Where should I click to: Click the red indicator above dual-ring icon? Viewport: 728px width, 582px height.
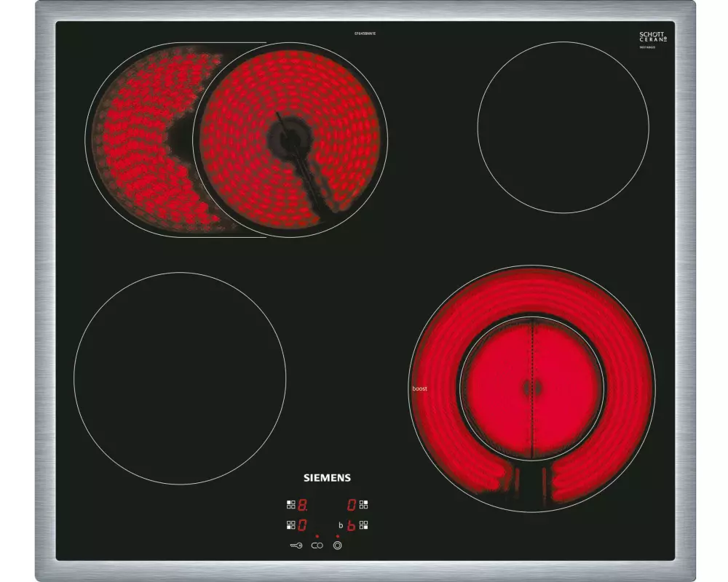click(338, 535)
